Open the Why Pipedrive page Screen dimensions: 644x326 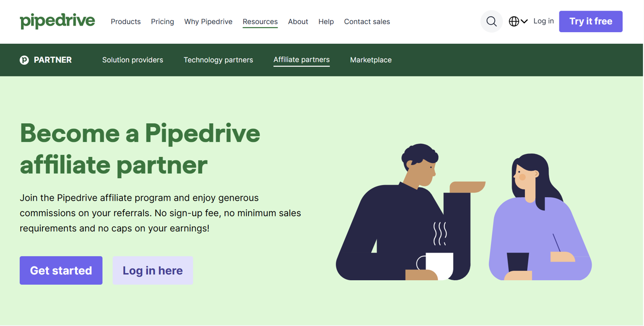click(208, 22)
